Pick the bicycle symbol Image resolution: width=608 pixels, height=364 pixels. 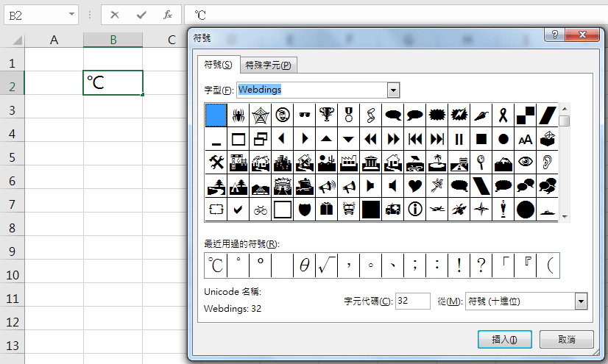coord(261,210)
